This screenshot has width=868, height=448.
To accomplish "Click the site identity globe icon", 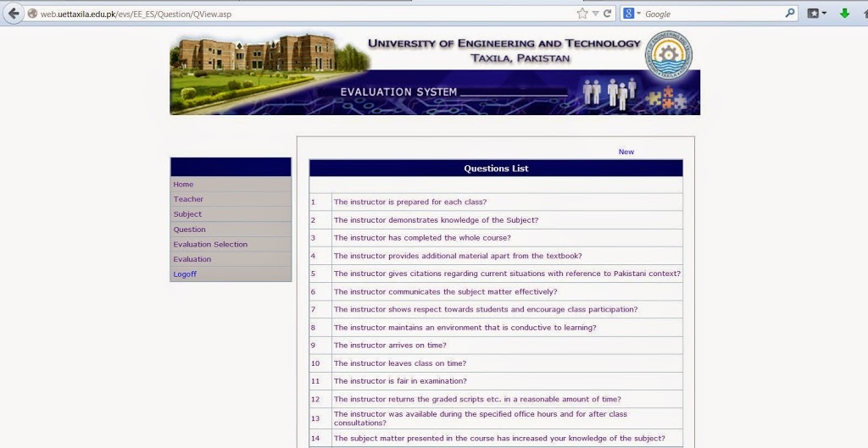I will 32,14.
